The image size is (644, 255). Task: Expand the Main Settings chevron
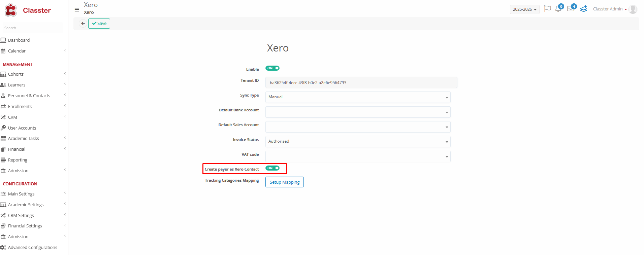tap(65, 193)
